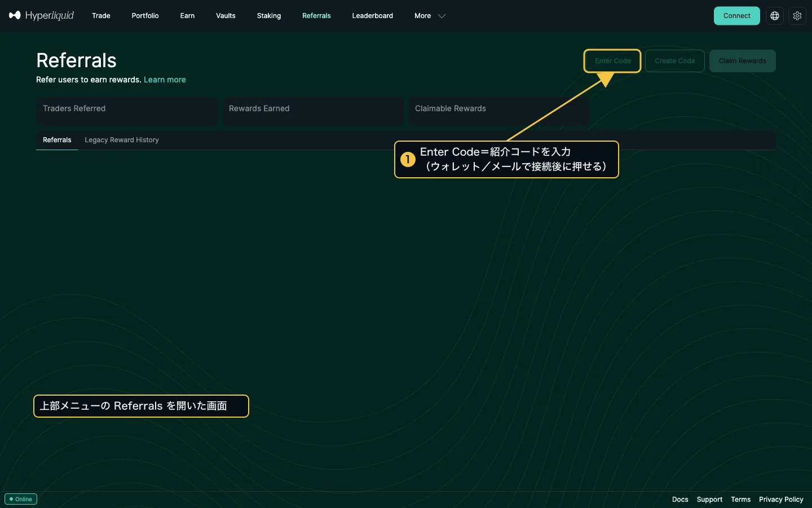Switch to Legacy Reward History tab
The width and height of the screenshot is (812, 508).
coord(122,140)
